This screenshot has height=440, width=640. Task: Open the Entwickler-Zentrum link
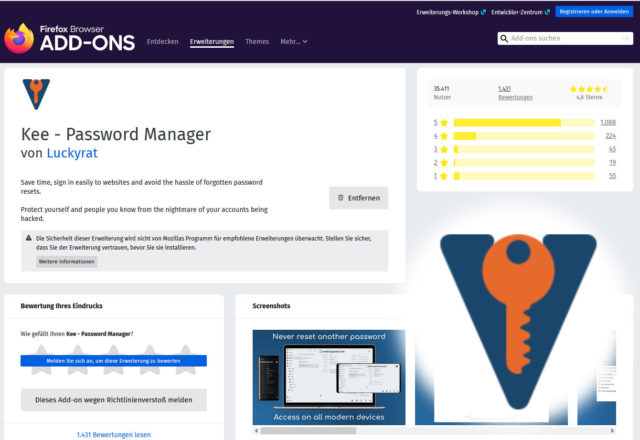[517, 12]
